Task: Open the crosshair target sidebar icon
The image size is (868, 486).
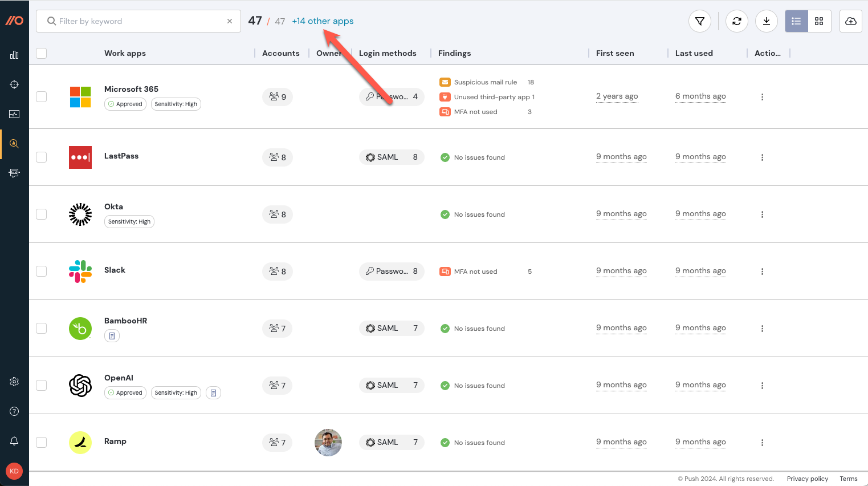Action: [14, 84]
